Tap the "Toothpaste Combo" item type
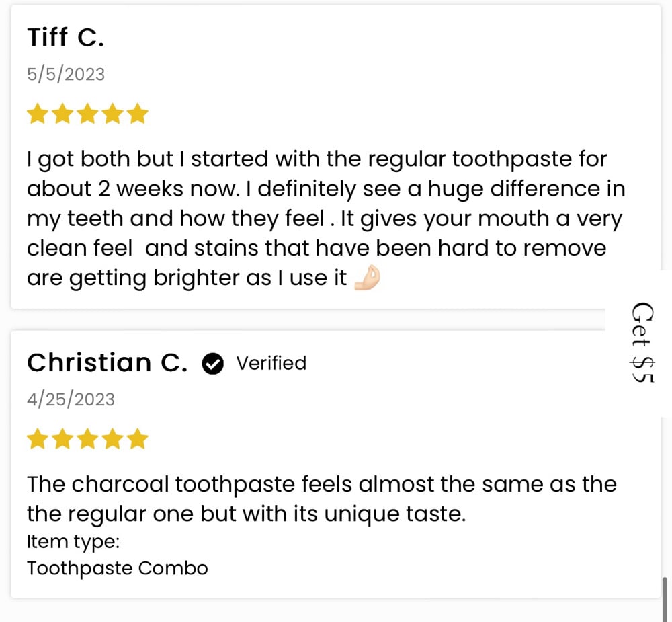672x622 pixels. pyautogui.click(x=118, y=568)
